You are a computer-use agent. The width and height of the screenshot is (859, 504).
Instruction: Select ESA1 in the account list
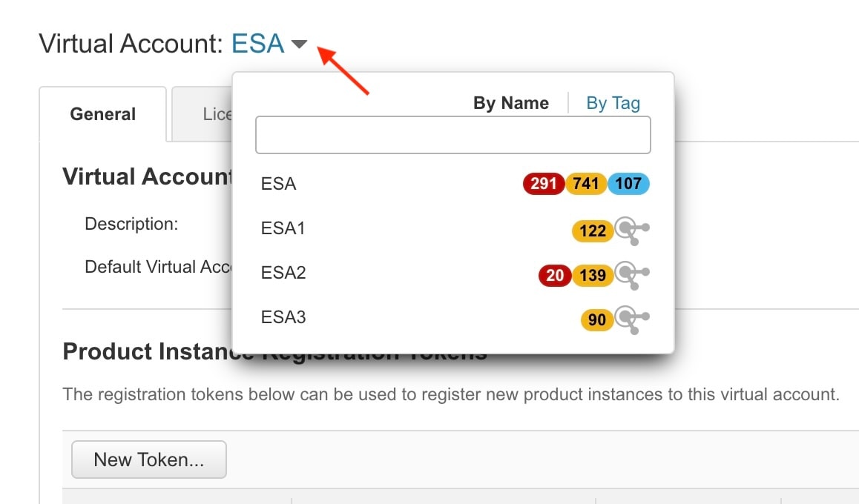283,228
